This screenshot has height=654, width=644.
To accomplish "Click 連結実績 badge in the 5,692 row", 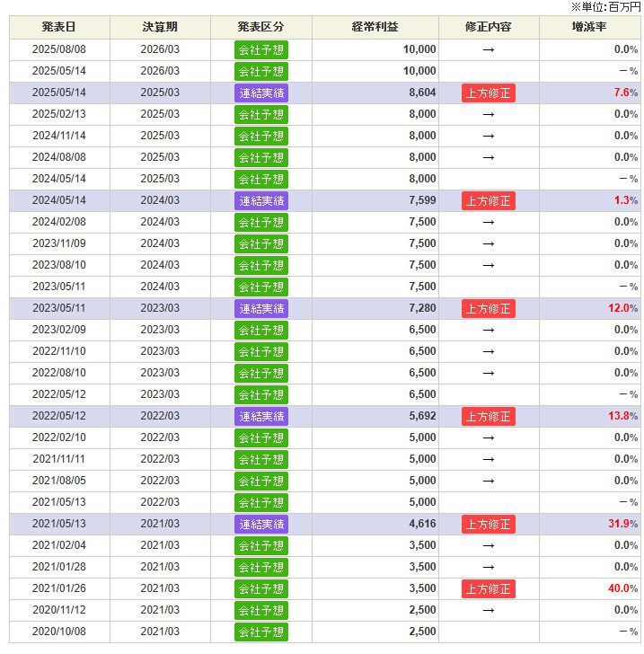I will click(x=261, y=417).
